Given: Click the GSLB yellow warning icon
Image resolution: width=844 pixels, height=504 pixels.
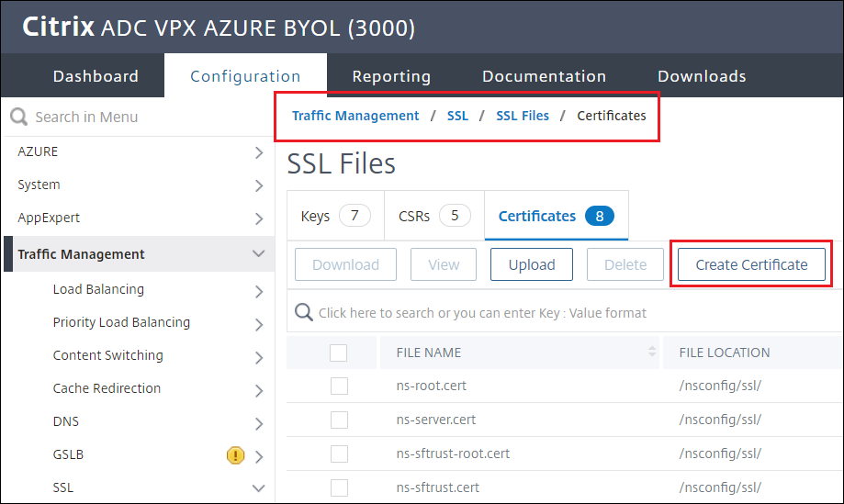Looking at the screenshot, I should 236,454.
